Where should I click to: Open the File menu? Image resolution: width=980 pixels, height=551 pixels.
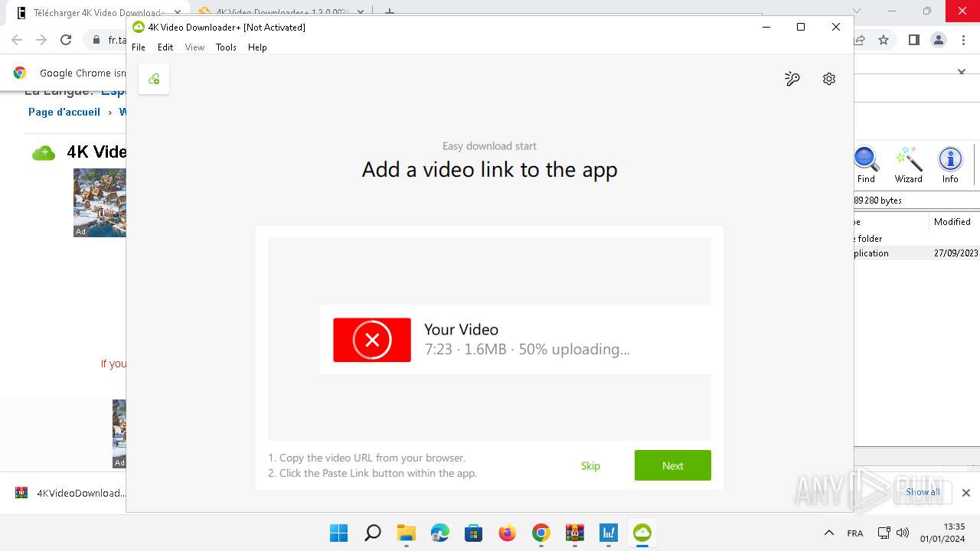pos(139,47)
